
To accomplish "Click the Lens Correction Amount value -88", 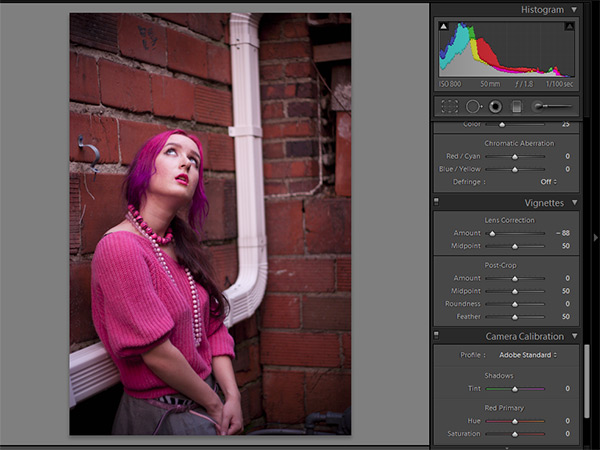I will tap(563, 233).
